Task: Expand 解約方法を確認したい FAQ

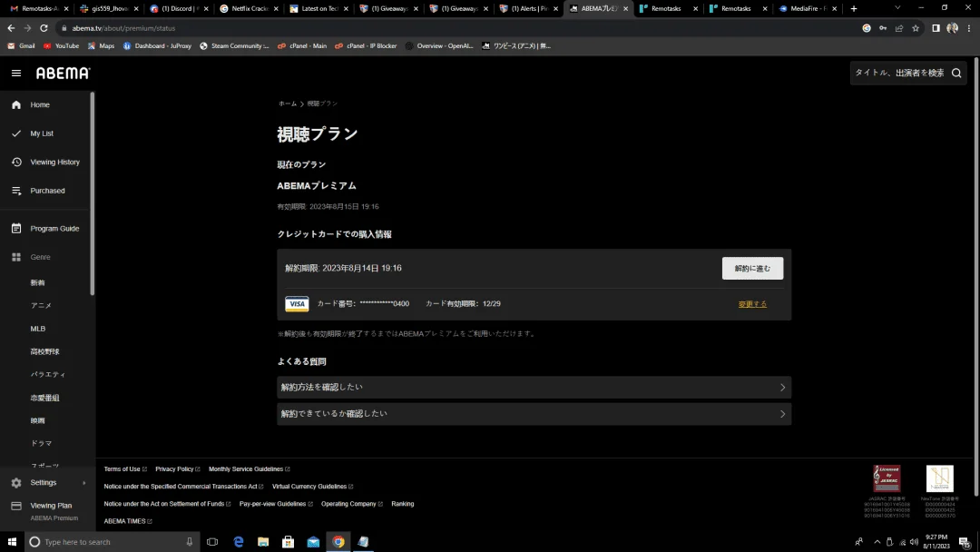Action: pos(534,388)
